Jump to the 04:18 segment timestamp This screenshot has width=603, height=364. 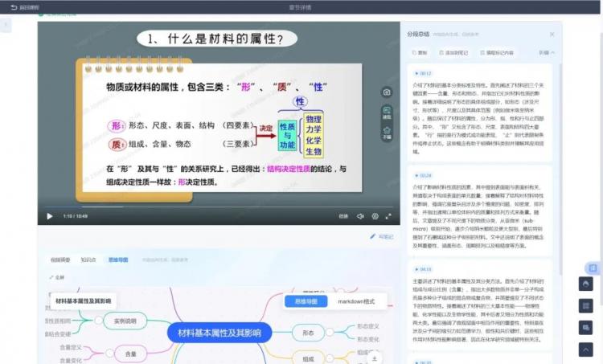[x=423, y=269]
